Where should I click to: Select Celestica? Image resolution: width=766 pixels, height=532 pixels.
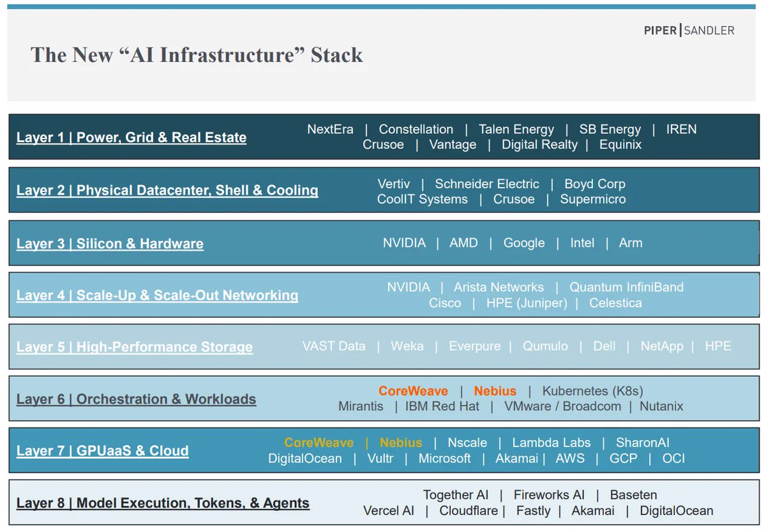click(x=615, y=303)
